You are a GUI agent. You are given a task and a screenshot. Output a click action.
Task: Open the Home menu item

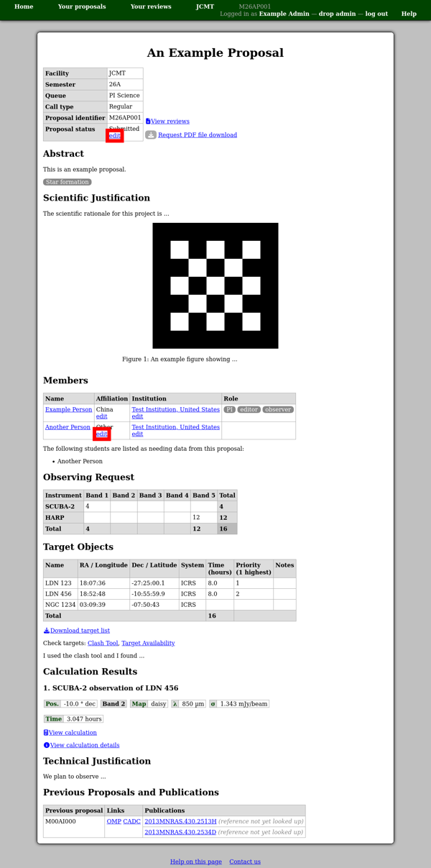pyautogui.click(x=24, y=6)
